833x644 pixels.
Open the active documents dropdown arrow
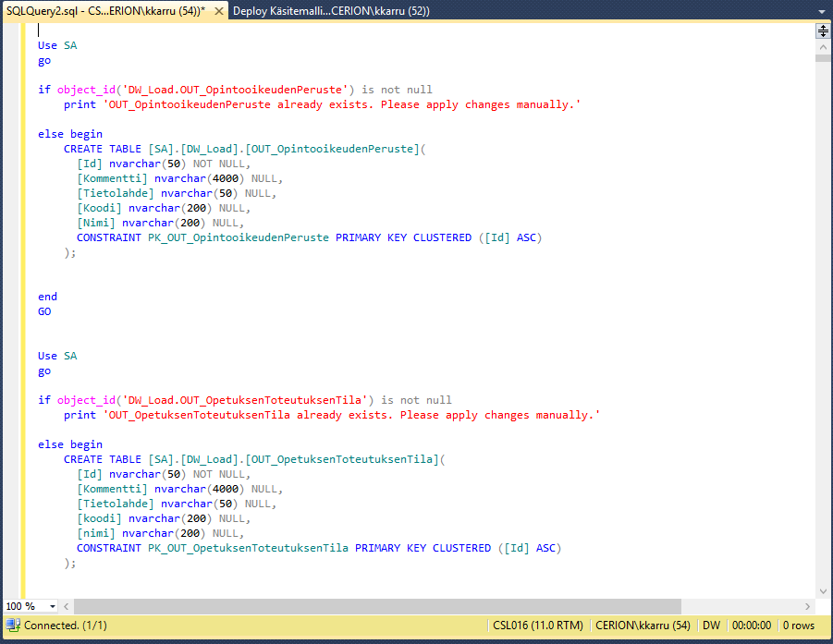[822, 11]
